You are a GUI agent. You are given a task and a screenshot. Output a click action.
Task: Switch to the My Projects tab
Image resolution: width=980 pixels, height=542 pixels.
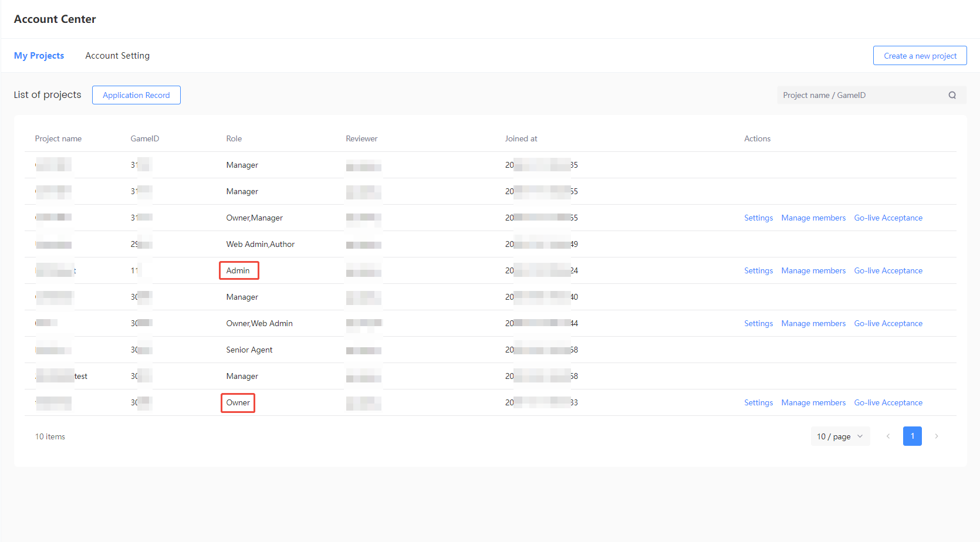pyautogui.click(x=39, y=56)
